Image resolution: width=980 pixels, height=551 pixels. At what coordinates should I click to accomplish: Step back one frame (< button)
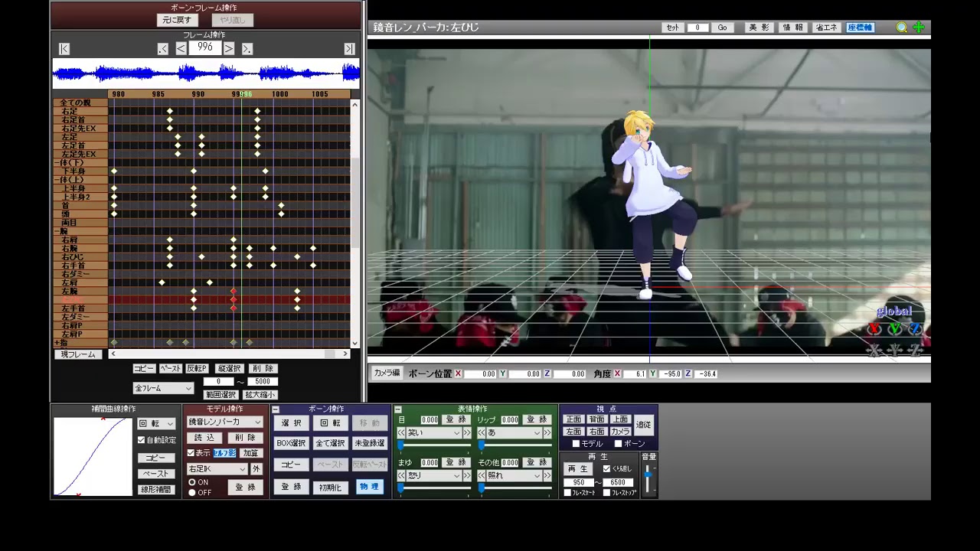pyautogui.click(x=181, y=49)
